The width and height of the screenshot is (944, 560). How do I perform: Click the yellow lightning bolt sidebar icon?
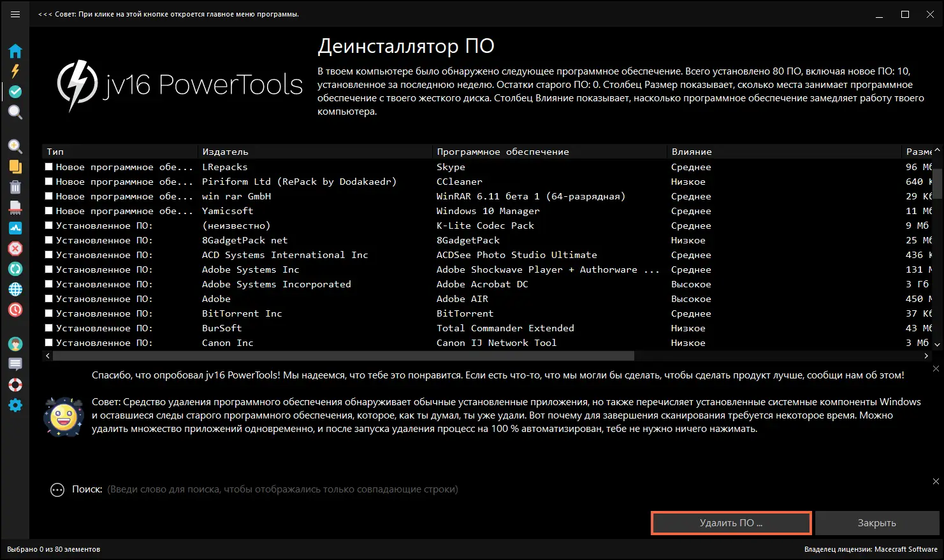click(15, 71)
